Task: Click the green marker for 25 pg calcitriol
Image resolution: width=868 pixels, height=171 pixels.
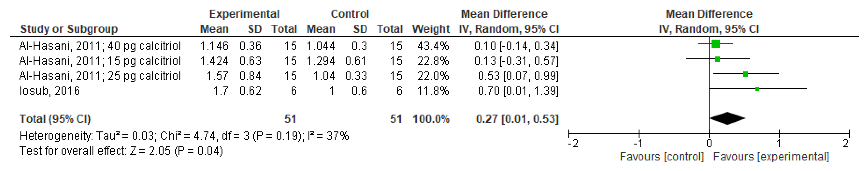Action: point(745,74)
